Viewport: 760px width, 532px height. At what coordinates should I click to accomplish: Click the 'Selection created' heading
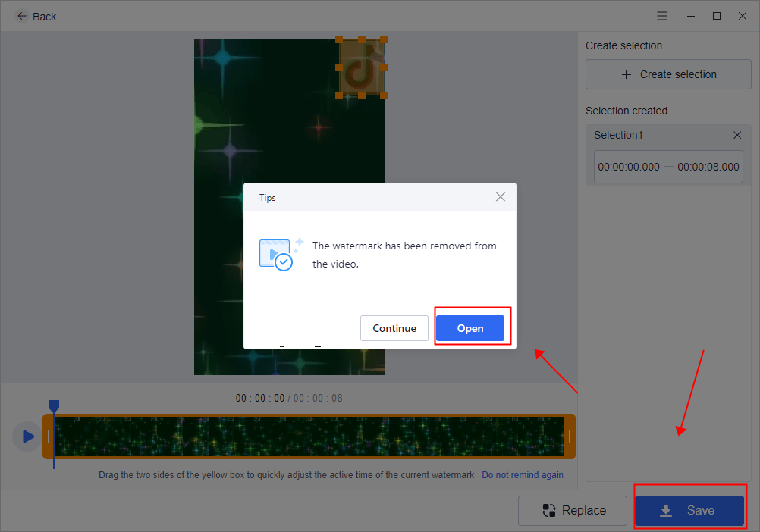(x=627, y=111)
